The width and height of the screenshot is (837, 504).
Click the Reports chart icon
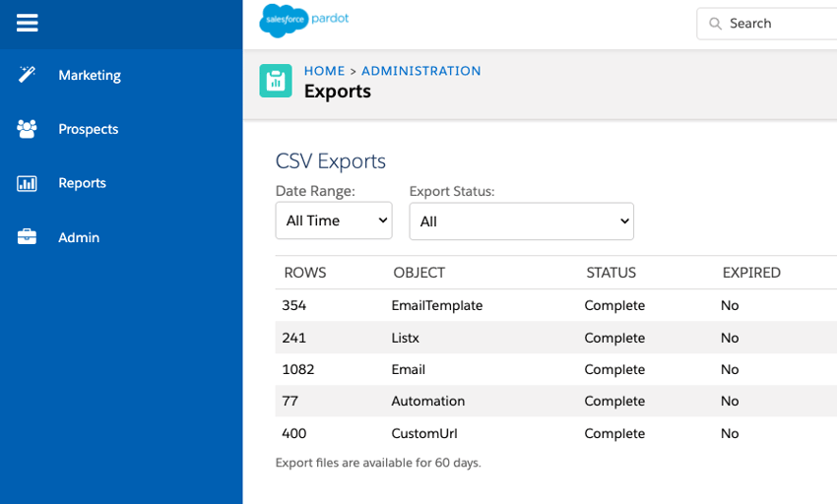coord(27,183)
